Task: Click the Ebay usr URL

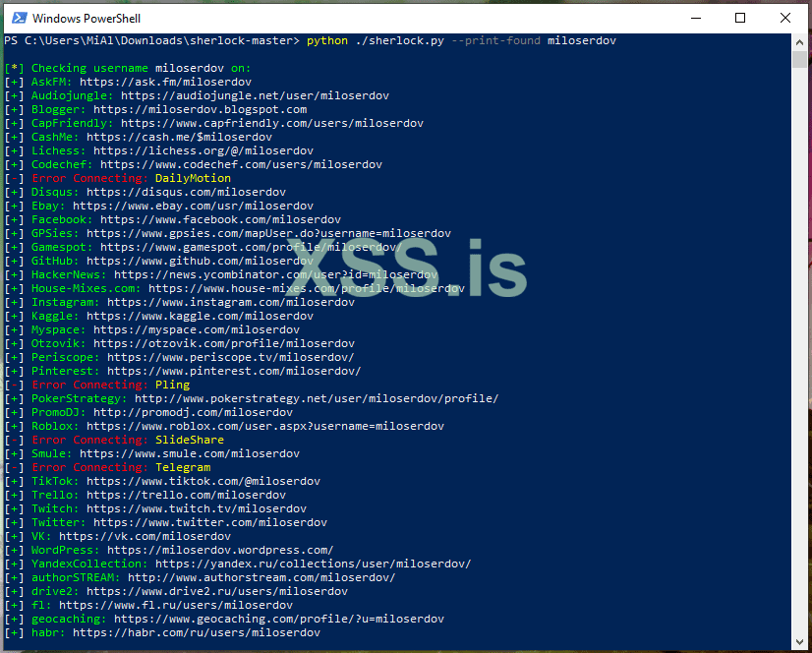Action: click(193, 206)
